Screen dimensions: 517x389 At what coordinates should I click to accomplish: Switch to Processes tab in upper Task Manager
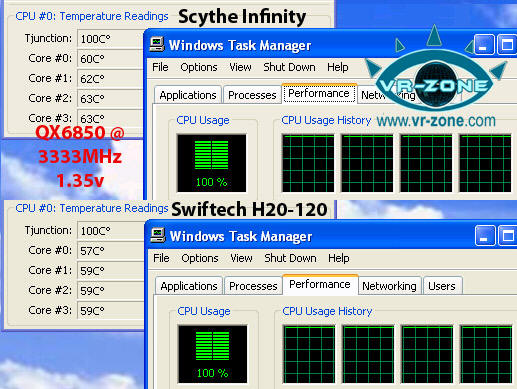click(252, 95)
